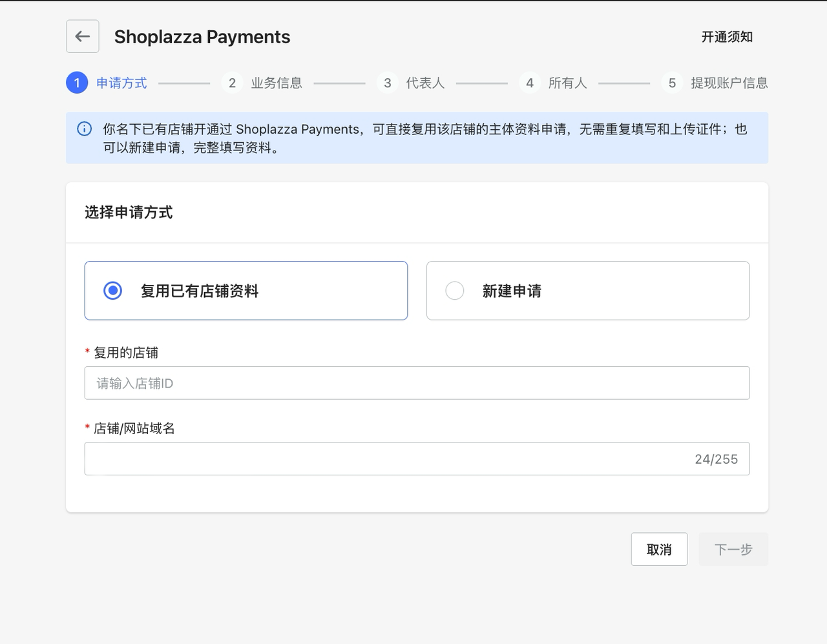Click the 店铺/网站域名 field label

(134, 428)
